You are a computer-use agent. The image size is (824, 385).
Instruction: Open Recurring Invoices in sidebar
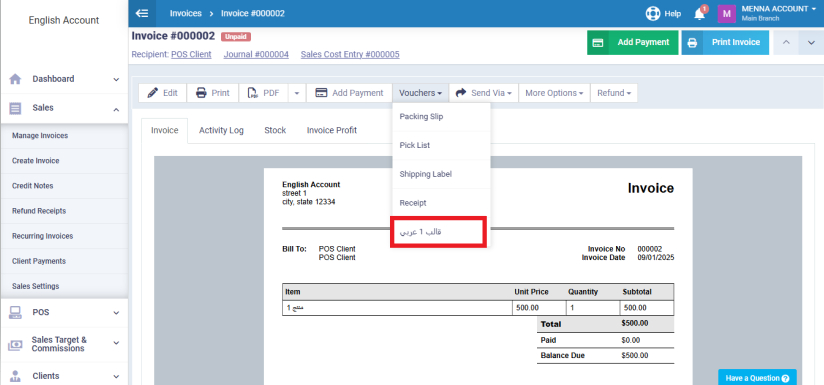click(64, 236)
